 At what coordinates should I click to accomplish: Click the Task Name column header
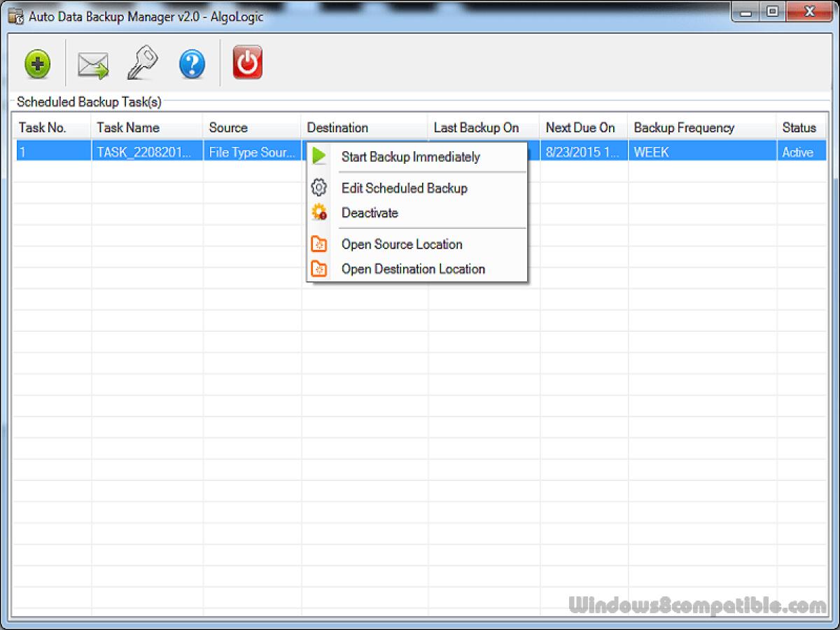click(x=128, y=127)
